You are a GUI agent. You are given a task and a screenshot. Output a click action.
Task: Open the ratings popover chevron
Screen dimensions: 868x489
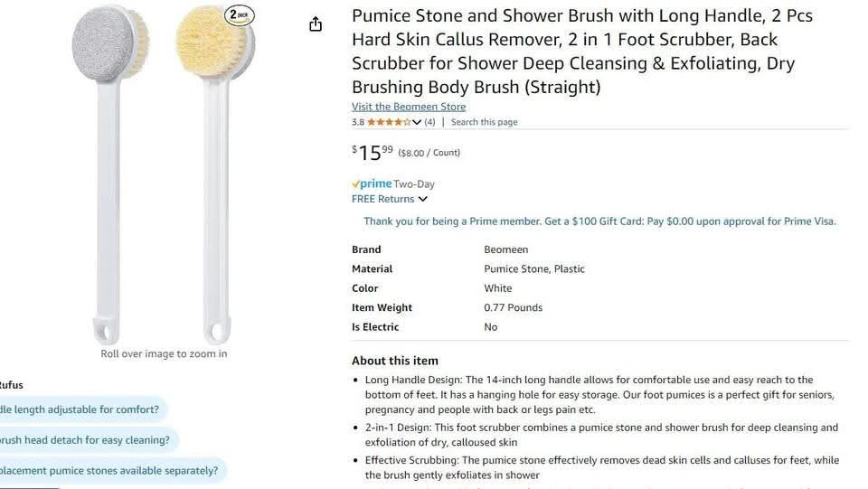click(x=418, y=122)
